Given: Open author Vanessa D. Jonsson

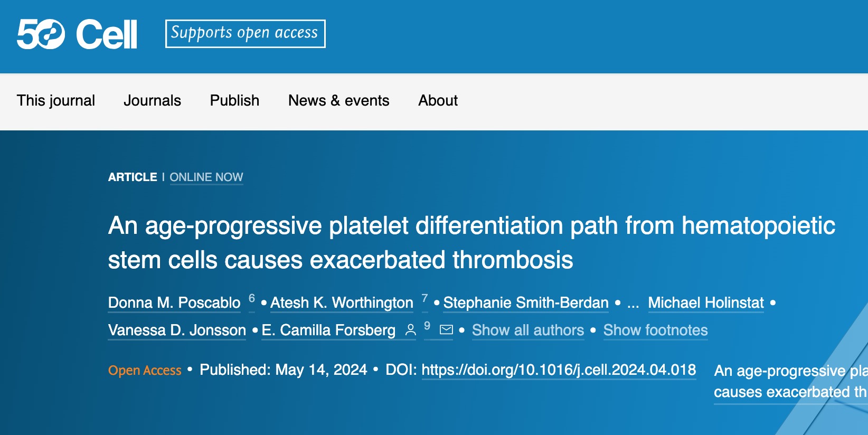Looking at the screenshot, I should click(x=177, y=330).
